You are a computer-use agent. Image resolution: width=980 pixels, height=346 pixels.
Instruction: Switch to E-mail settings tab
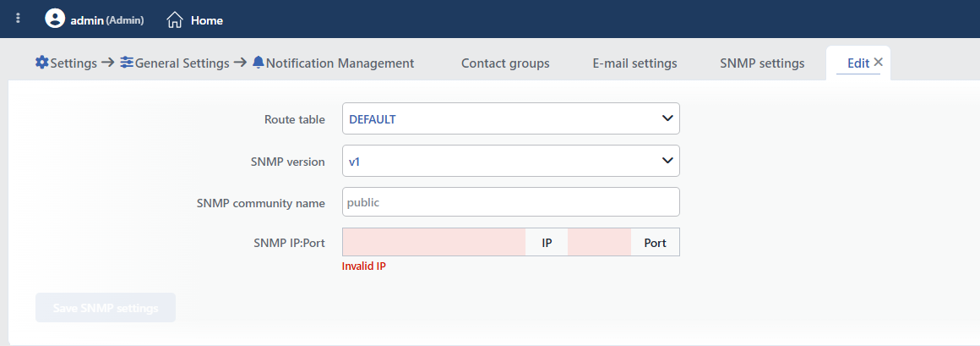634,63
